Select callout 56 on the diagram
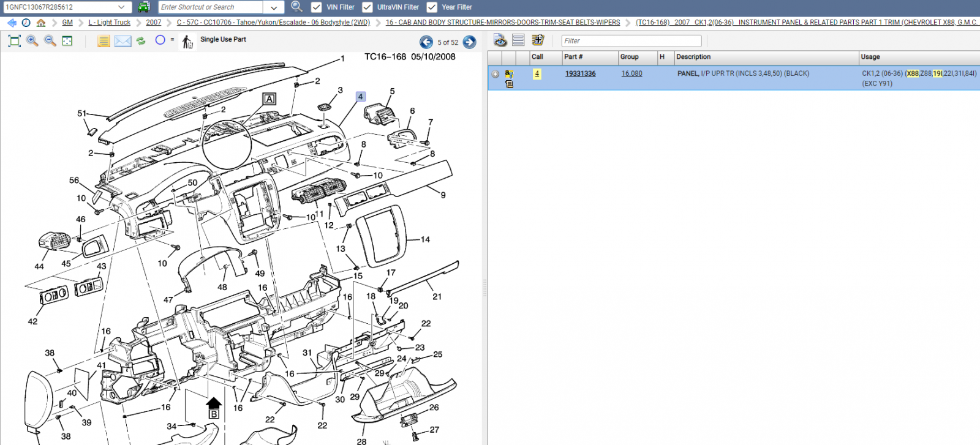The height and width of the screenshot is (445, 980). (74, 181)
